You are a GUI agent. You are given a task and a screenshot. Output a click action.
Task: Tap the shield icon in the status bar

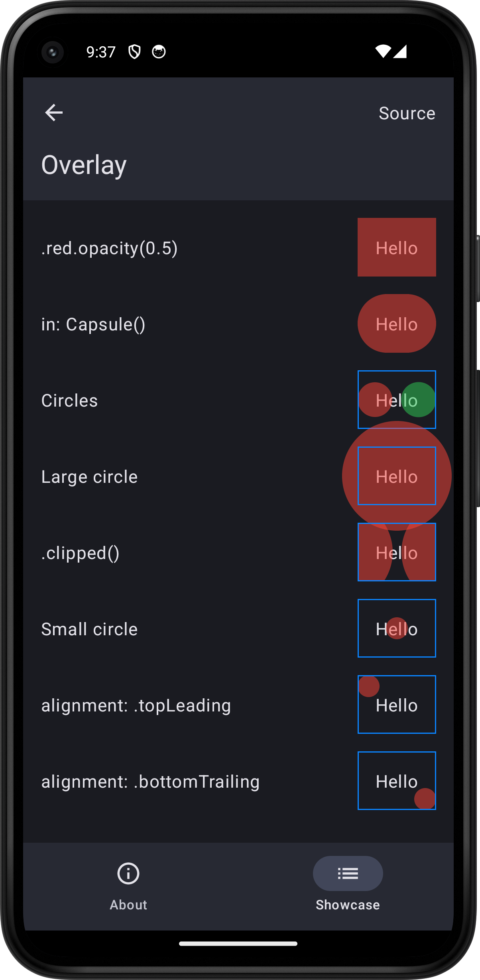[x=135, y=52]
